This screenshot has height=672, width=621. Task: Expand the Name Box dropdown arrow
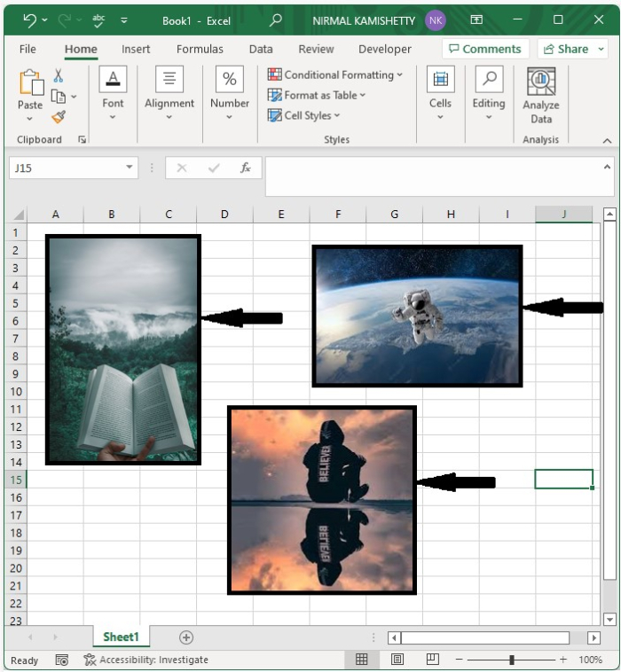pyautogui.click(x=130, y=168)
